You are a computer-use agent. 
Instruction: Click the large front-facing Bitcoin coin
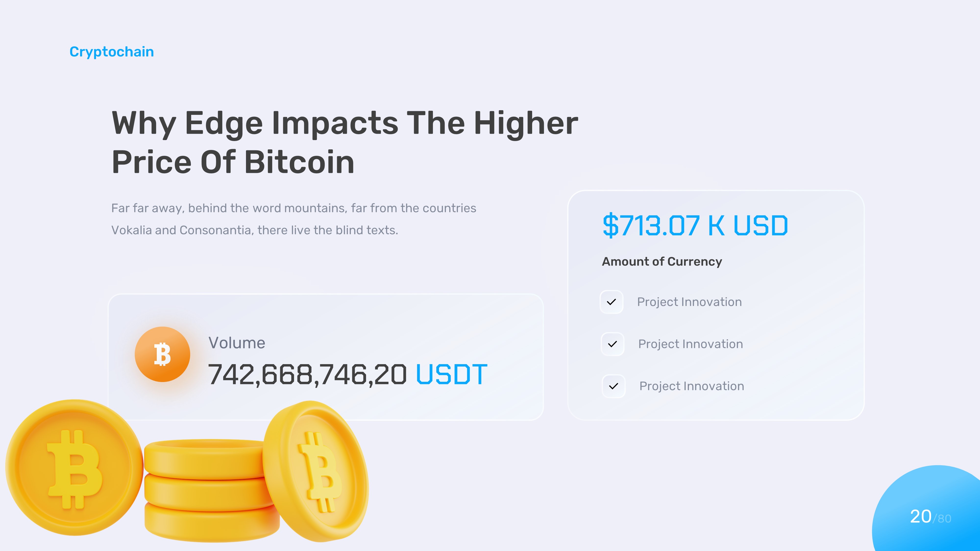[74, 468]
